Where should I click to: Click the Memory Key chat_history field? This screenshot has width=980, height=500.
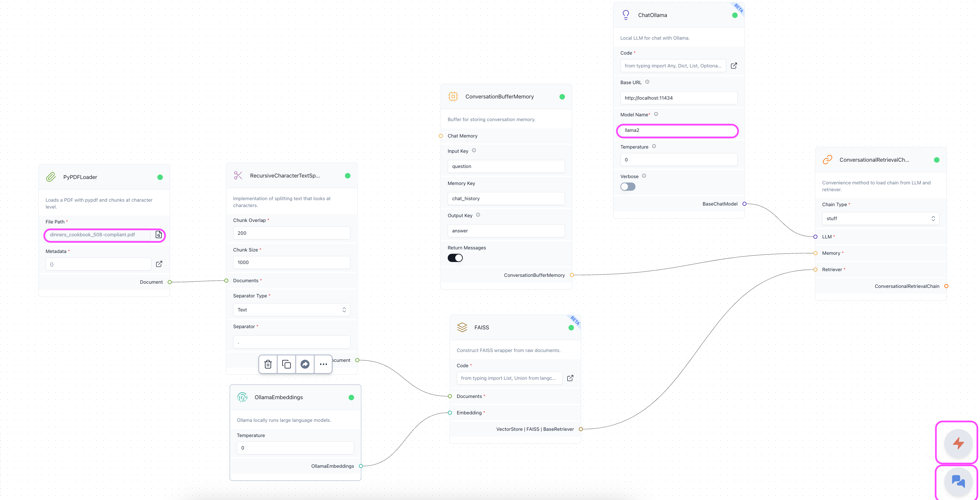[506, 198]
